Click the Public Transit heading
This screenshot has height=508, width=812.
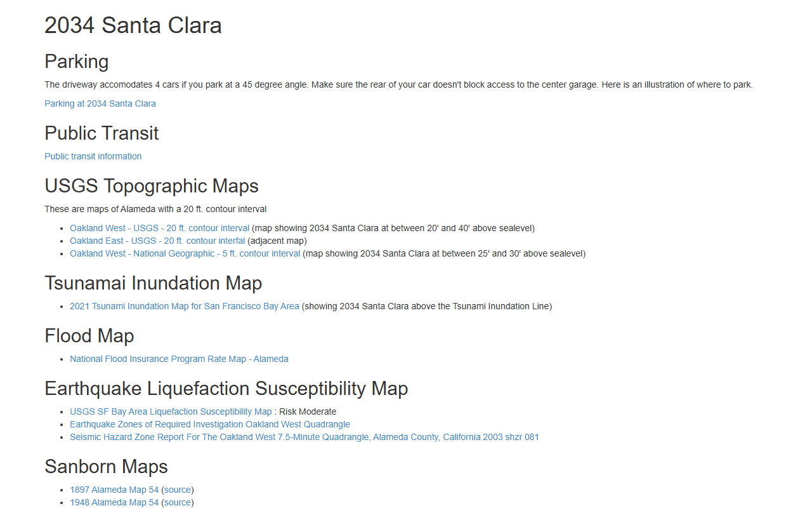pyautogui.click(x=101, y=133)
